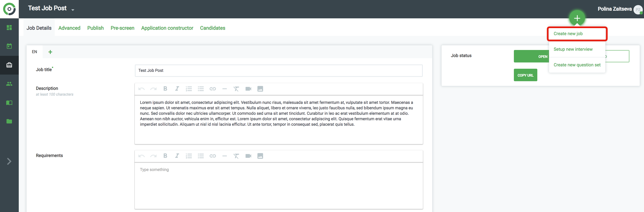644x212 pixels.
Task: Add a new language with plus tab
Action: [x=50, y=52]
